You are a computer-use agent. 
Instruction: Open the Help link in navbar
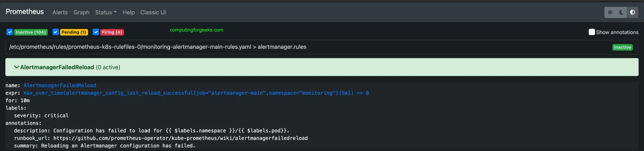pos(128,12)
